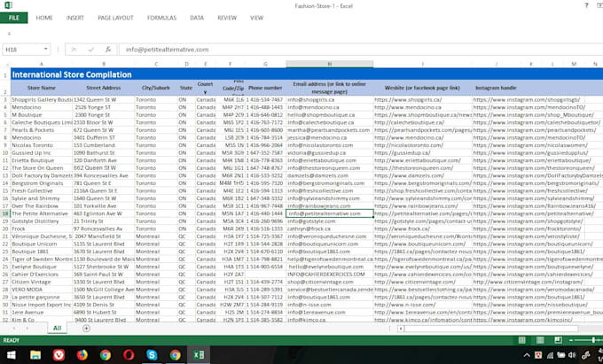
Task: Launch Firefox from the taskbar
Action: (x=82, y=355)
